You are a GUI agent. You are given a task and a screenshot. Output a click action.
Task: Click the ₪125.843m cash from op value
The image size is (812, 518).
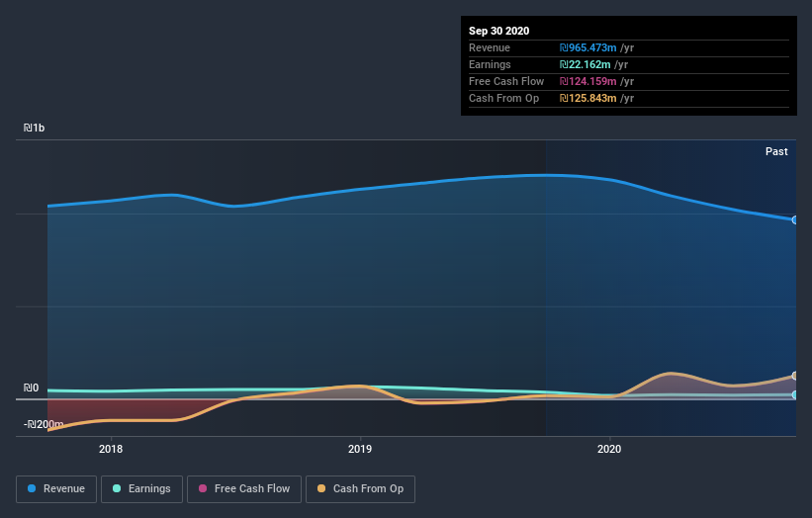click(x=587, y=98)
